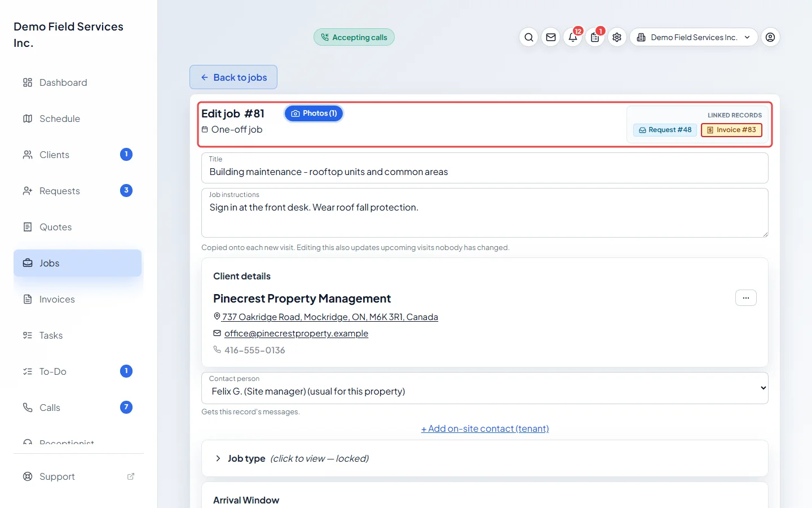Screen dimensions: 812x508
Task: Click the Invoices file icon in sidebar
Action: 28,299
